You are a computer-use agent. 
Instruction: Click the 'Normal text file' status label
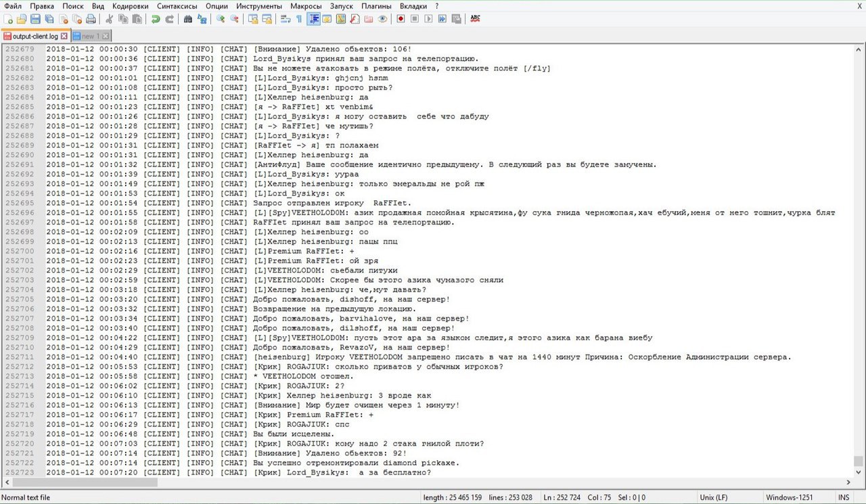[x=26, y=498]
